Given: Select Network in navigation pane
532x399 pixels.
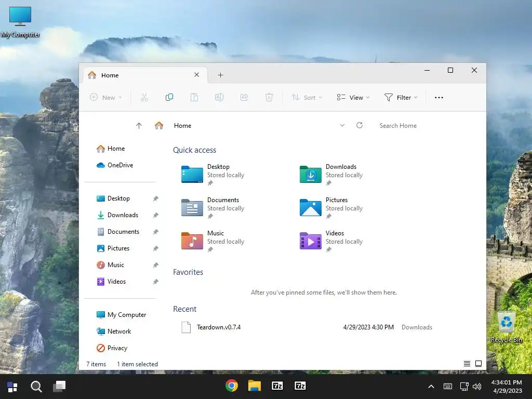Looking at the screenshot, I should (114, 331).
